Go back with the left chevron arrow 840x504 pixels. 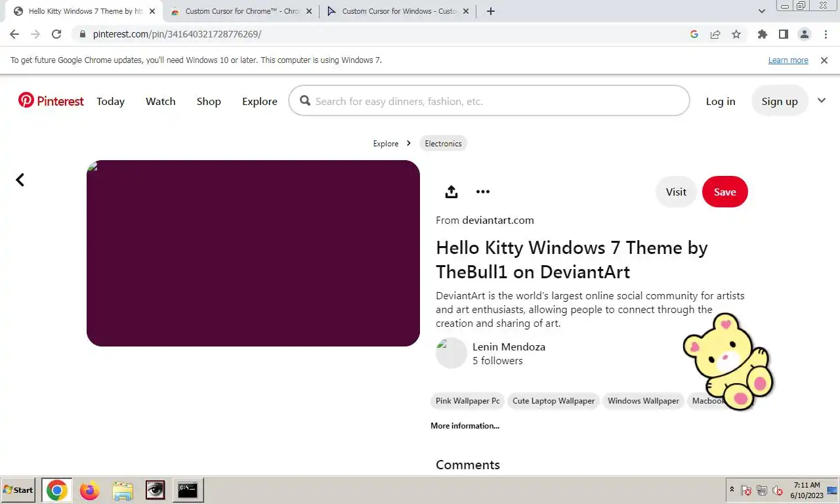tap(20, 180)
